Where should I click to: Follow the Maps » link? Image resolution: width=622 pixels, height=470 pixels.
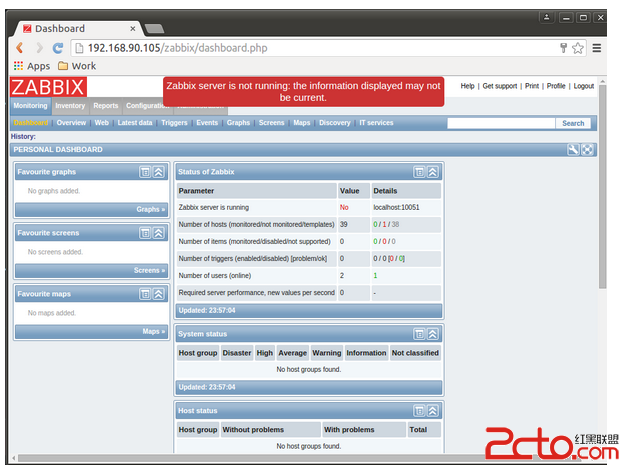(154, 332)
